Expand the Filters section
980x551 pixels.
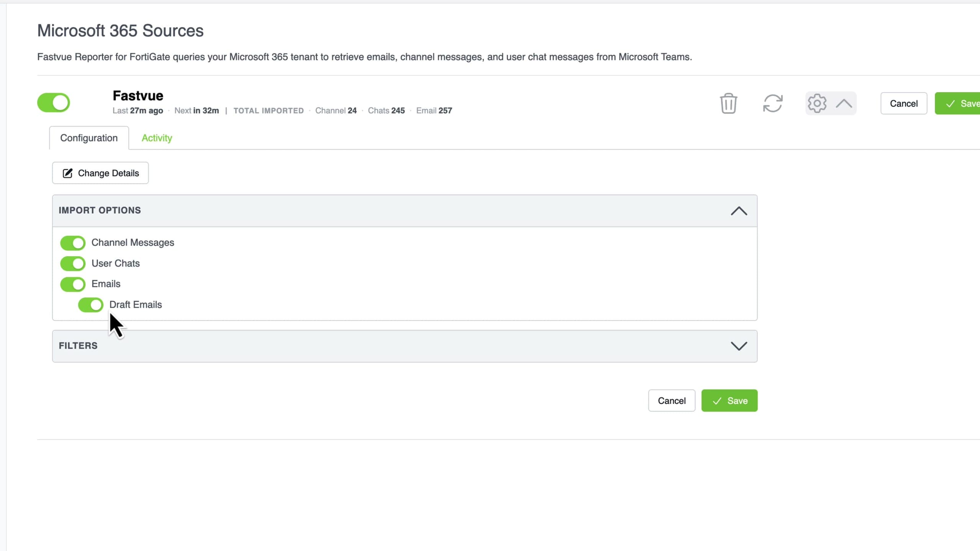739,346
